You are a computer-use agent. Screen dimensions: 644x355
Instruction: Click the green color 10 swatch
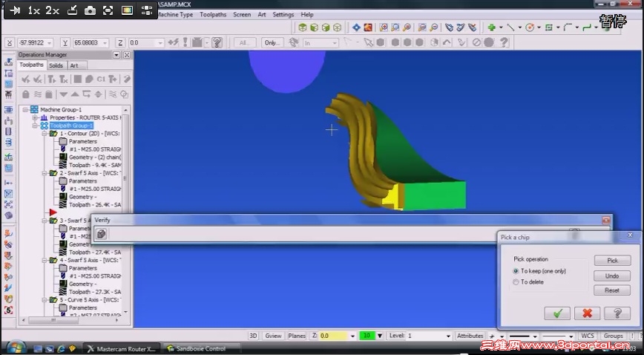(367, 336)
